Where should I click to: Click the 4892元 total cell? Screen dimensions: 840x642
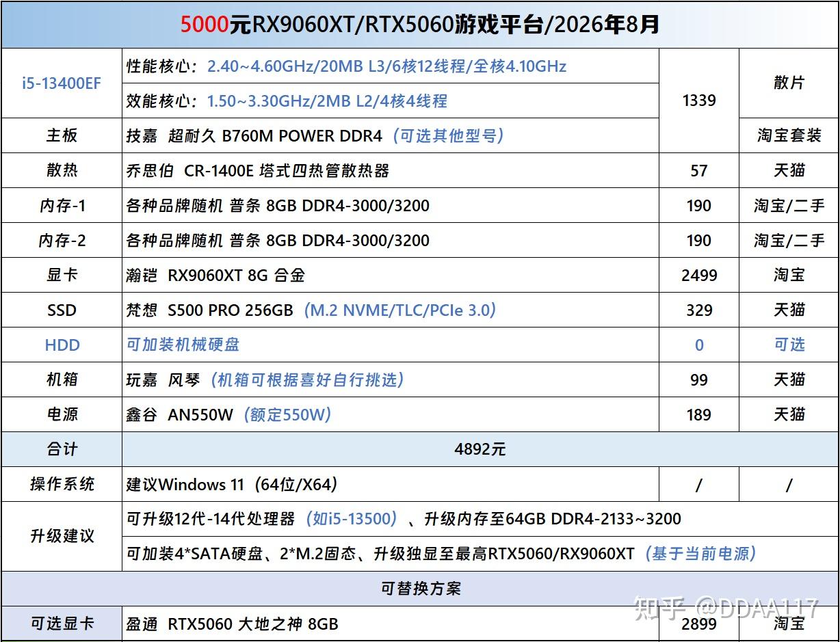pyautogui.click(x=480, y=449)
